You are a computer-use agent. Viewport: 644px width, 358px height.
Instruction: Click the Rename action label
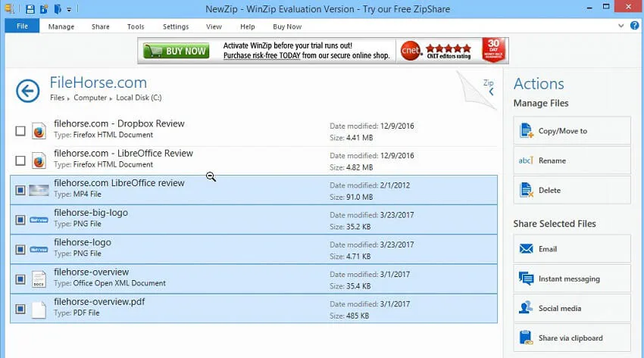pyautogui.click(x=552, y=160)
